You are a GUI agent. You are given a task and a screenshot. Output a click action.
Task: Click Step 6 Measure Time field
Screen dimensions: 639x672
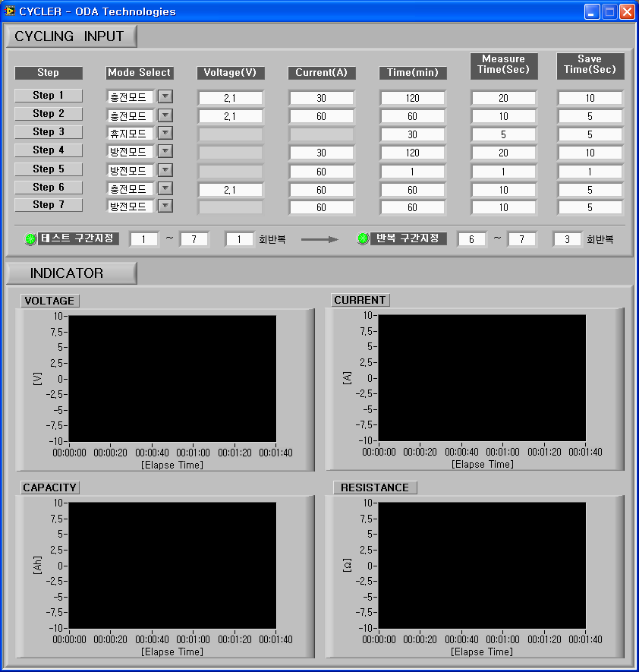(504, 190)
